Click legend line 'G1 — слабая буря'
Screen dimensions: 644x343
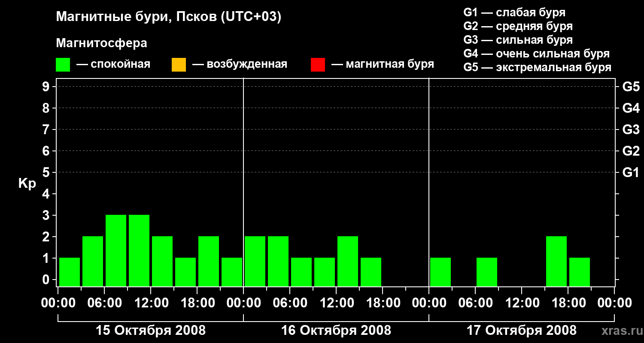(514, 12)
